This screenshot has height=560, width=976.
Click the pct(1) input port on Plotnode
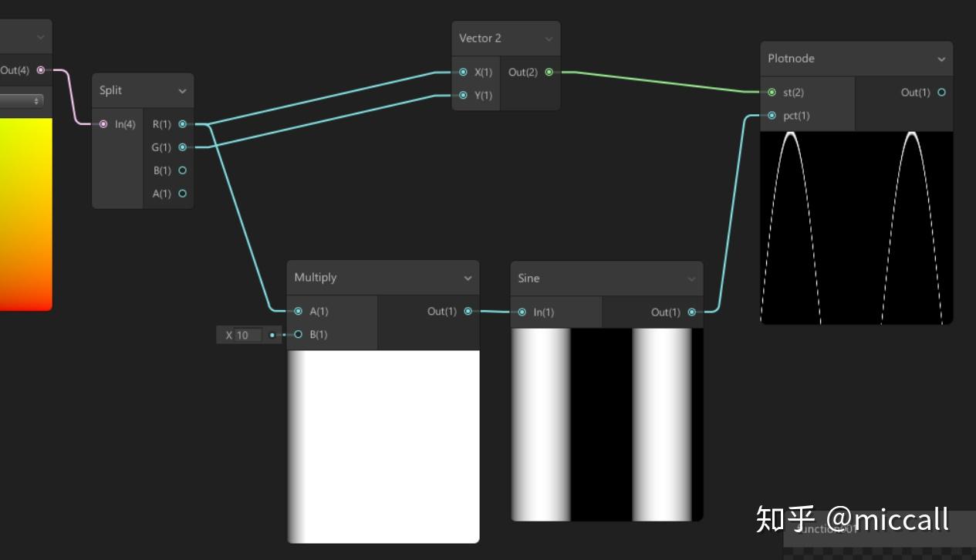(772, 115)
